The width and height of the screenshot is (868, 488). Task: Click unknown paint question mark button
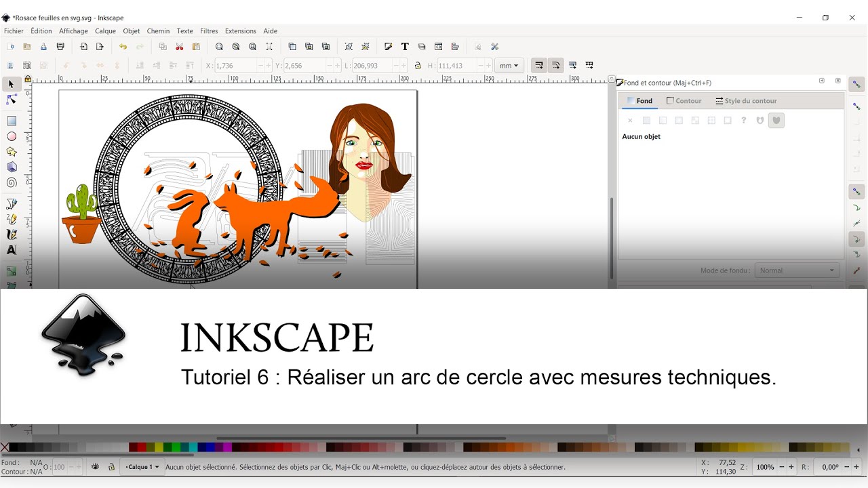[744, 121]
